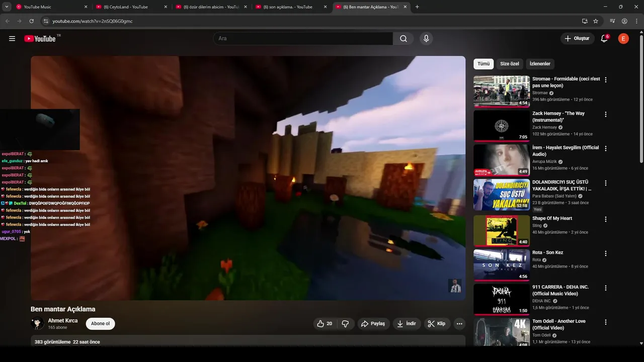Screen dimensions: 644x362
Task: Reload the page in Chrome
Action: [x=31, y=21]
